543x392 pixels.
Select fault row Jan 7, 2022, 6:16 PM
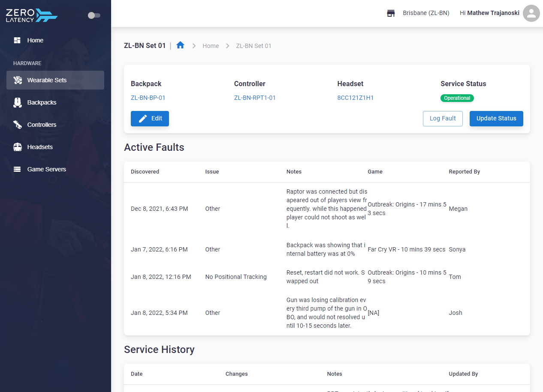[x=327, y=249]
